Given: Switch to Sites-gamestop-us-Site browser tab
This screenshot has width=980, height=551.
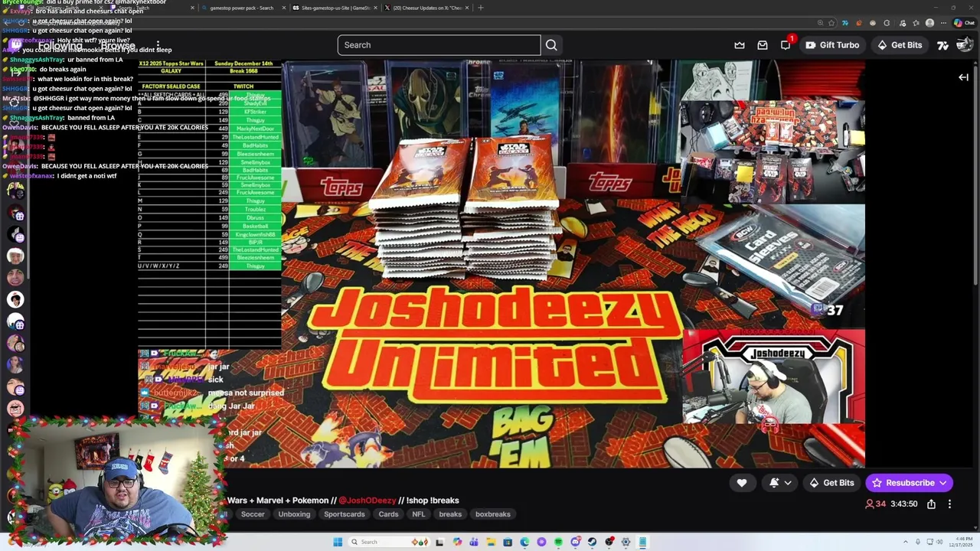Looking at the screenshot, I should point(335,8).
